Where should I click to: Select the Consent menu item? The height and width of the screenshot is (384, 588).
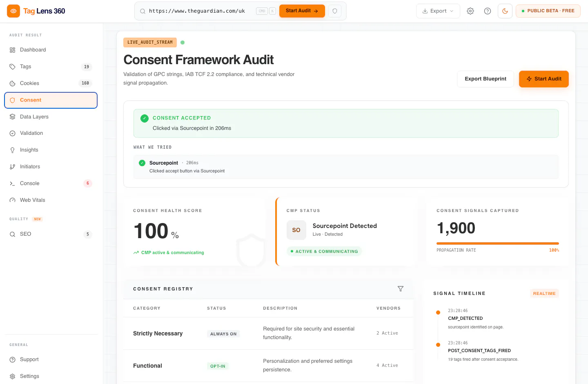click(x=51, y=100)
